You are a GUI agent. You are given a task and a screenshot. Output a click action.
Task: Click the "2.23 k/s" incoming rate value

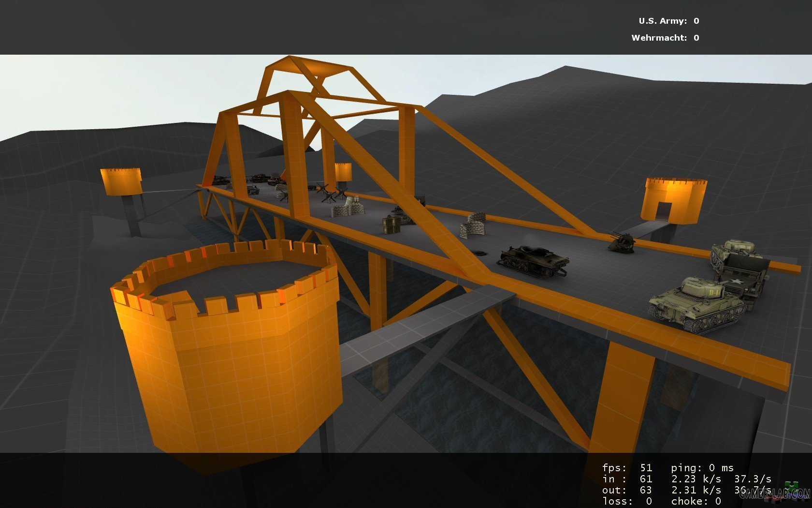pos(696,479)
